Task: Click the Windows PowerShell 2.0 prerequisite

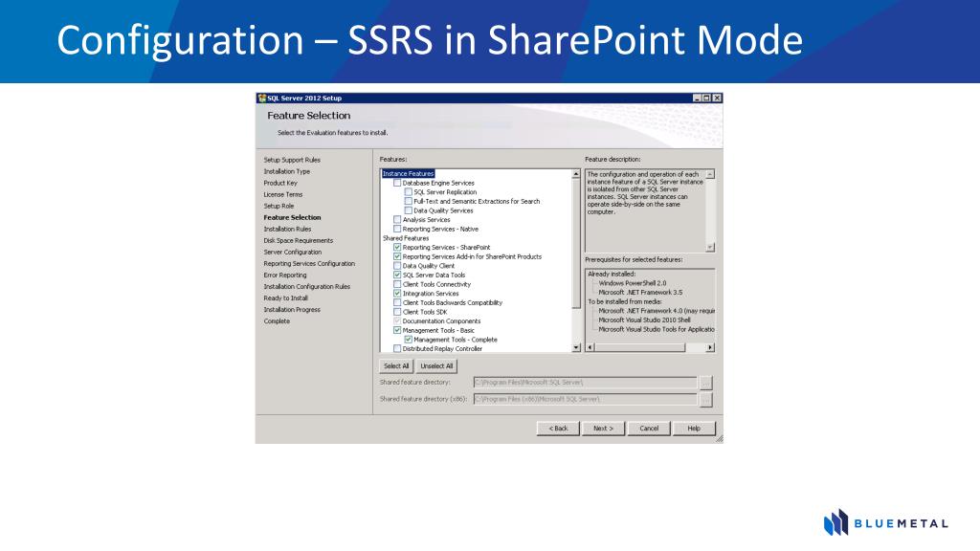Action: (x=633, y=283)
